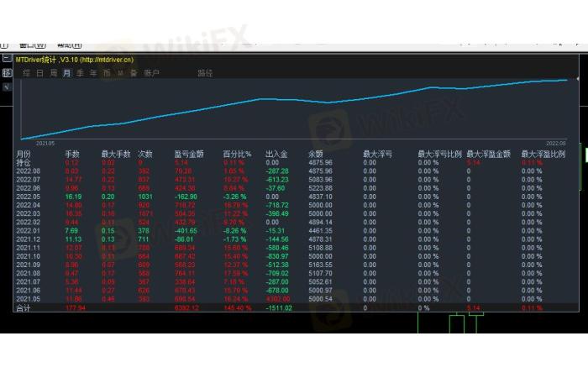Image resolution: width=588 pixels, height=378 pixels.
Task: Click the top icon in the left toolbar
Action: 6,59
